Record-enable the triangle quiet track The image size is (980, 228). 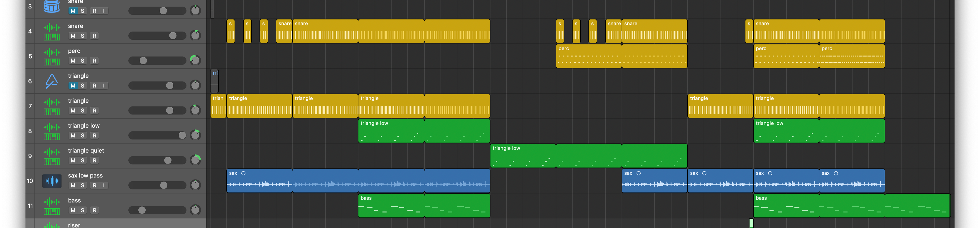[x=95, y=160]
